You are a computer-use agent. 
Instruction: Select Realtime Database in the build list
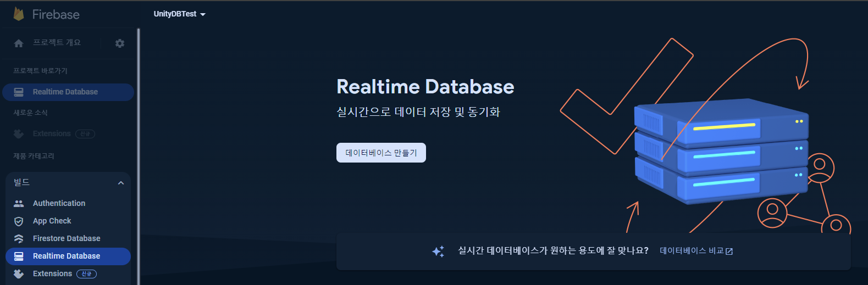68,256
